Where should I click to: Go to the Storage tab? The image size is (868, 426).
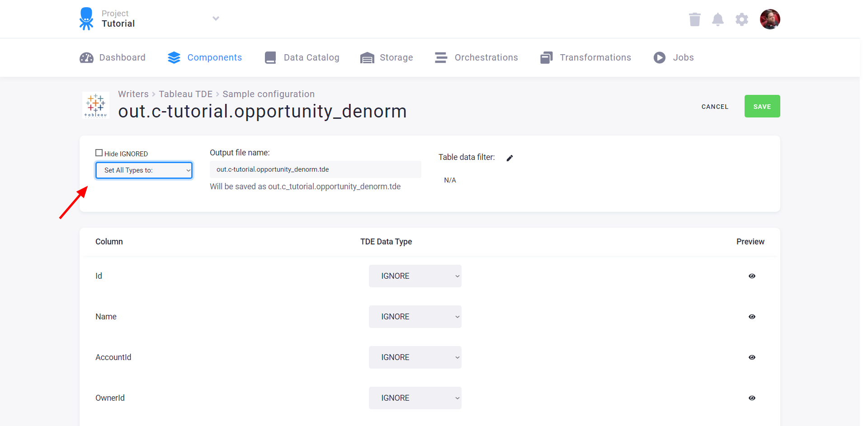pyautogui.click(x=387, y=57)
